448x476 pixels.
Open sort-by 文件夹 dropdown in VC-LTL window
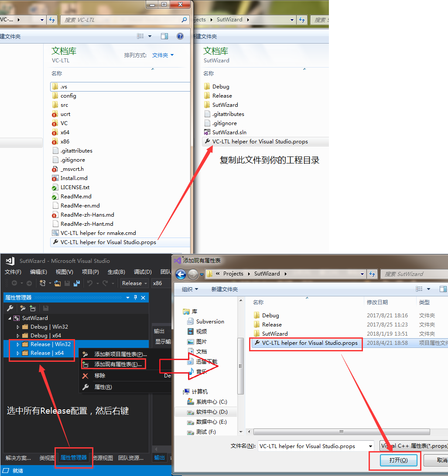[163, 55]
